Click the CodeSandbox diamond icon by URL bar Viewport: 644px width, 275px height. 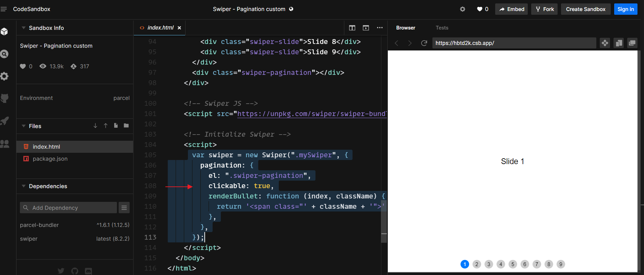pyautogui.click(x=605, y=43)
